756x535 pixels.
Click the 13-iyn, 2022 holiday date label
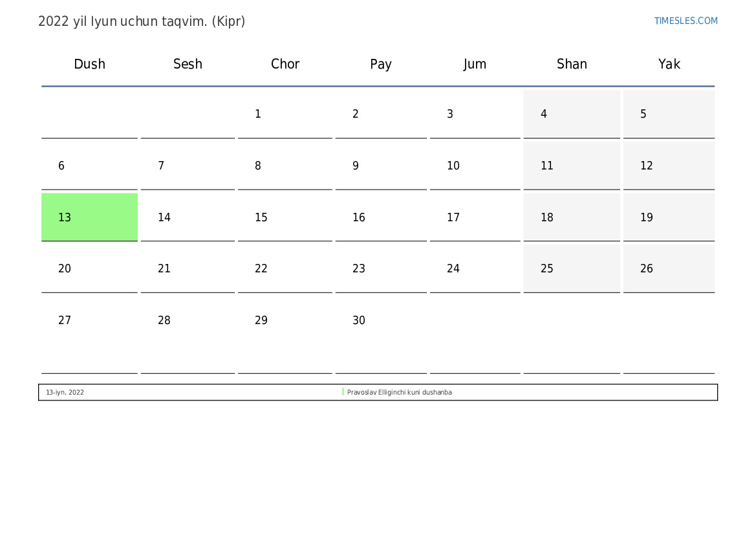(65, 393)
